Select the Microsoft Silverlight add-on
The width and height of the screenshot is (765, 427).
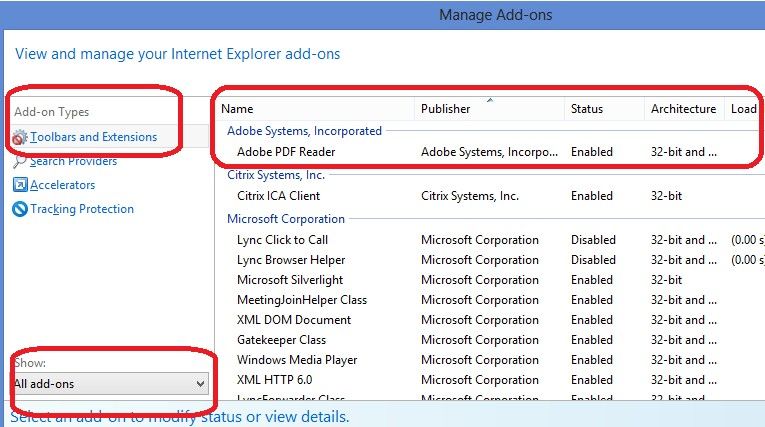pyautogui.click(x=290, y=280)
